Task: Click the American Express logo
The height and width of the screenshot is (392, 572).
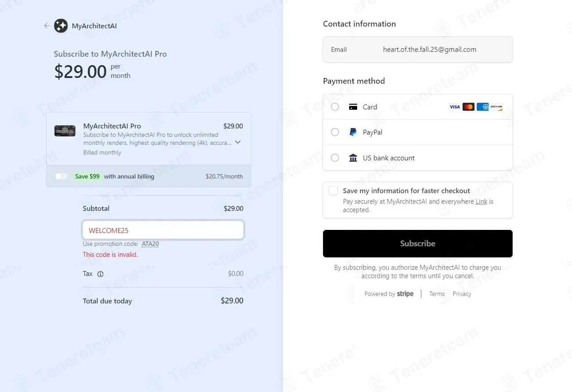Action: (x=483, y=107)
